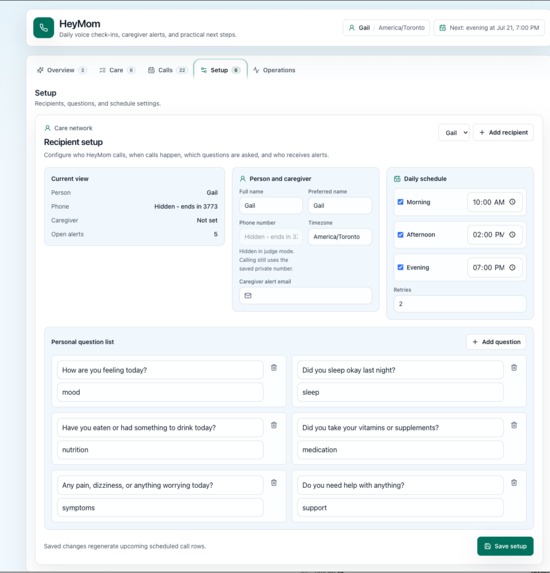550x573 pixels.
Task: Click the calendar icon in the next-call badge
Action: 442,28
